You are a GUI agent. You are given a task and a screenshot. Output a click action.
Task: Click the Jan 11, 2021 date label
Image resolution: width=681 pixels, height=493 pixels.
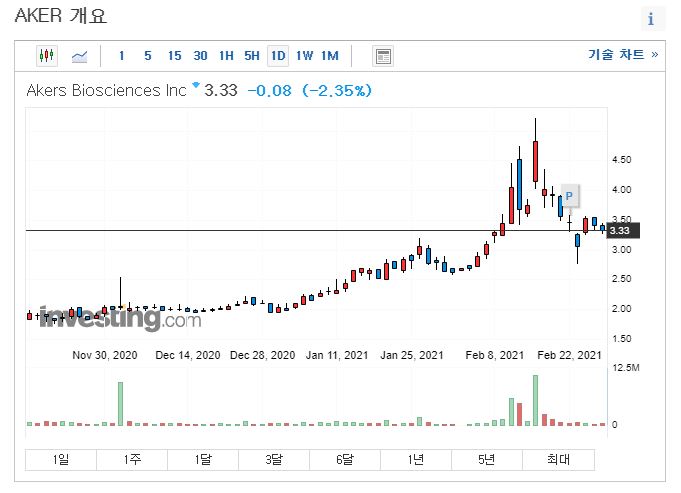(337, 355)
